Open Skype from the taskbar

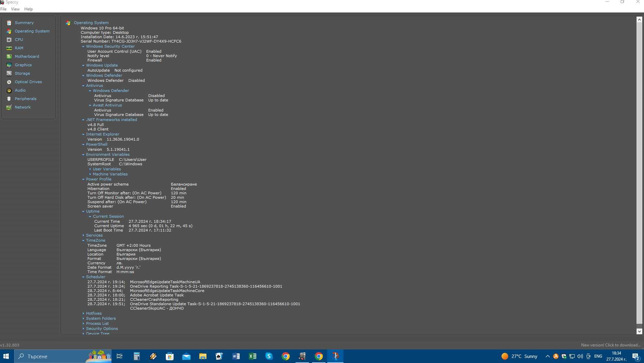click(269, 356)
